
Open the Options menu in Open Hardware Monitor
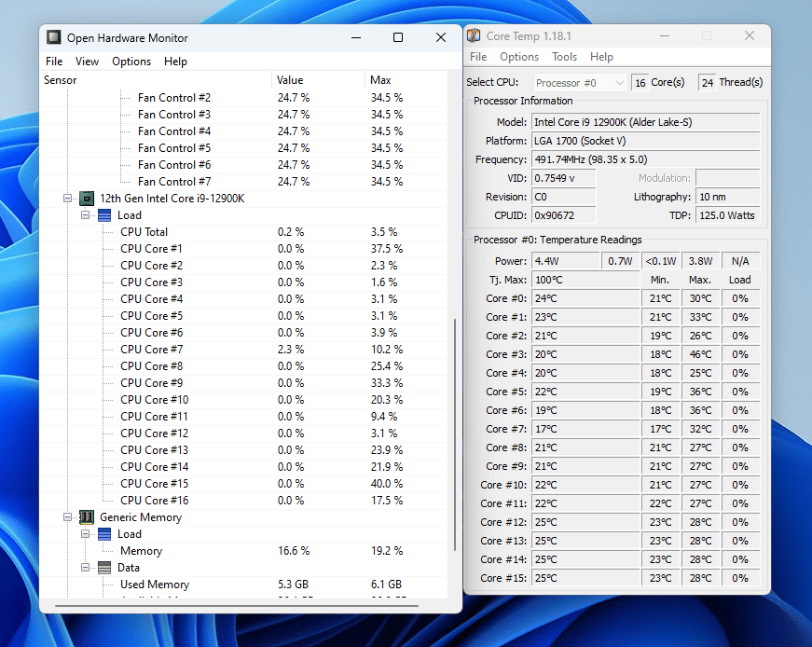[x=131, y=62]
